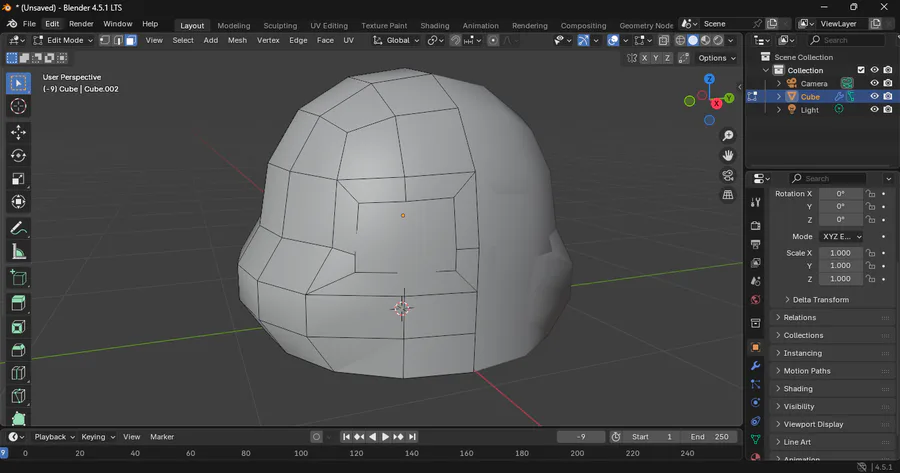900x473 pixels.
Task: Expand the Cube tree item
Action: 779,96
